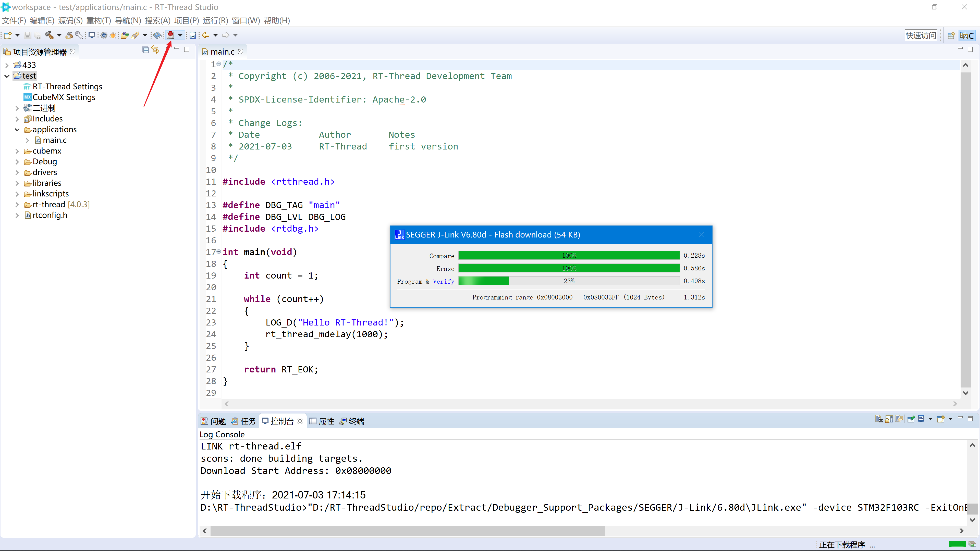Build the project with the hammer icon
This screenshot has width=980, height=551.
(x=50, y=35)
